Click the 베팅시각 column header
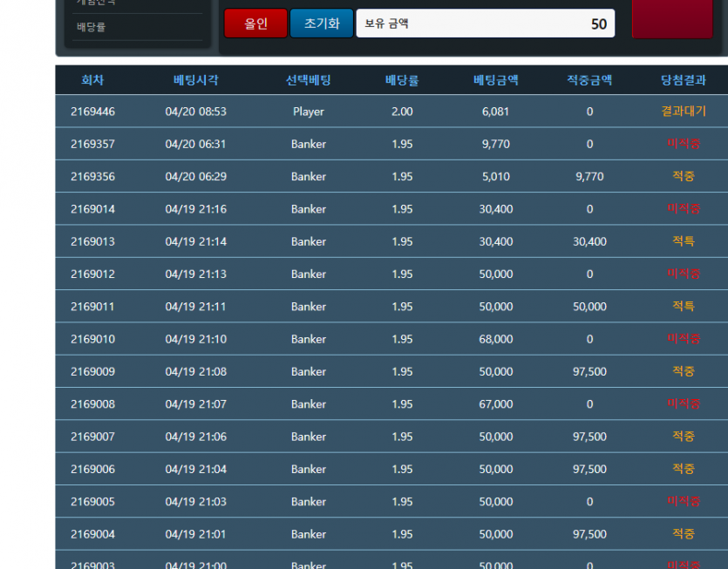The height and width of the screenshot is (569, 728). click(195, 80)
